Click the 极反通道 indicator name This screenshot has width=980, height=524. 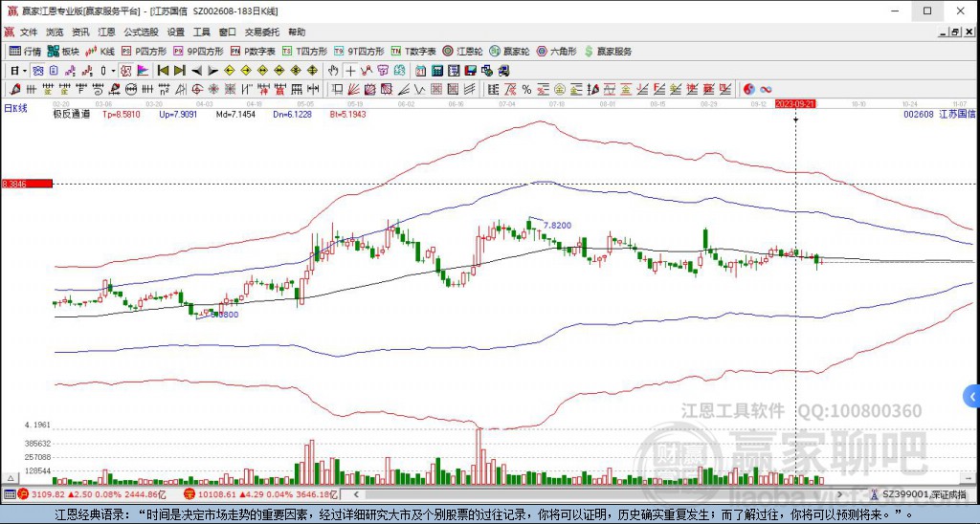(71, 115)
